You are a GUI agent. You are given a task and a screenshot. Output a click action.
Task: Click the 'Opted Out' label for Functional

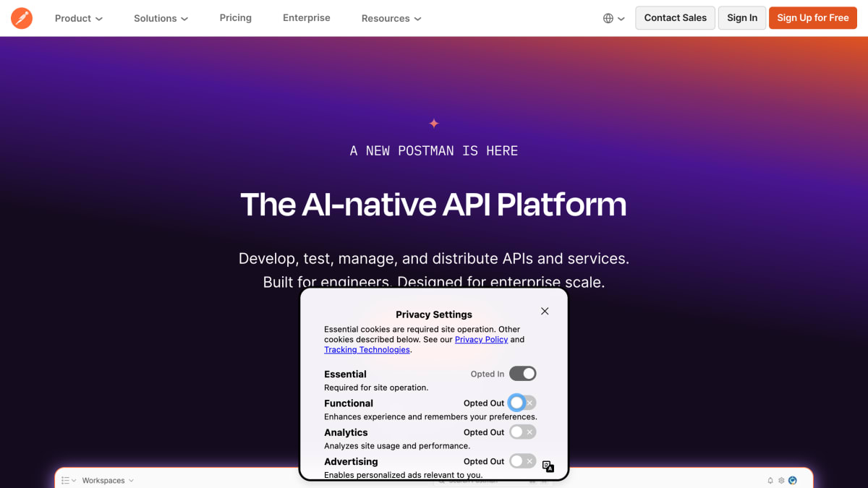(x=484, y=403)
